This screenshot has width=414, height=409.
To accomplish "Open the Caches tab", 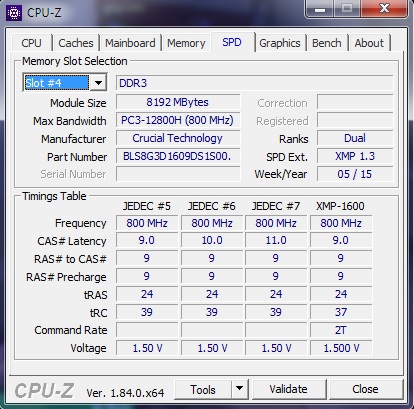I will [x=76, y=43].
